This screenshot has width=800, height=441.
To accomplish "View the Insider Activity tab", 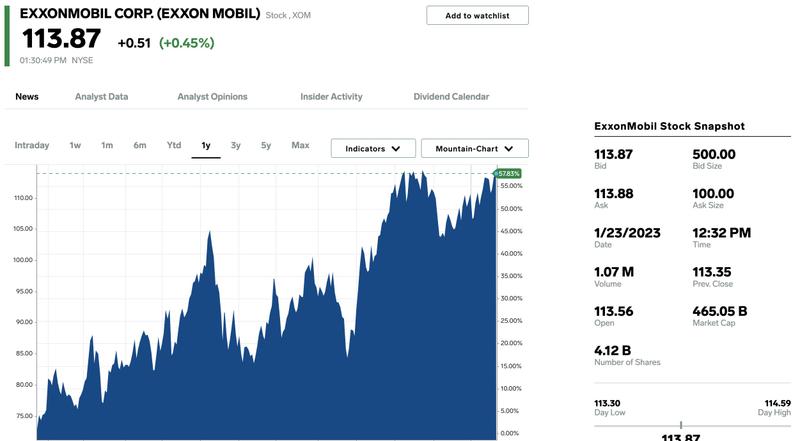I will [331, 96].
